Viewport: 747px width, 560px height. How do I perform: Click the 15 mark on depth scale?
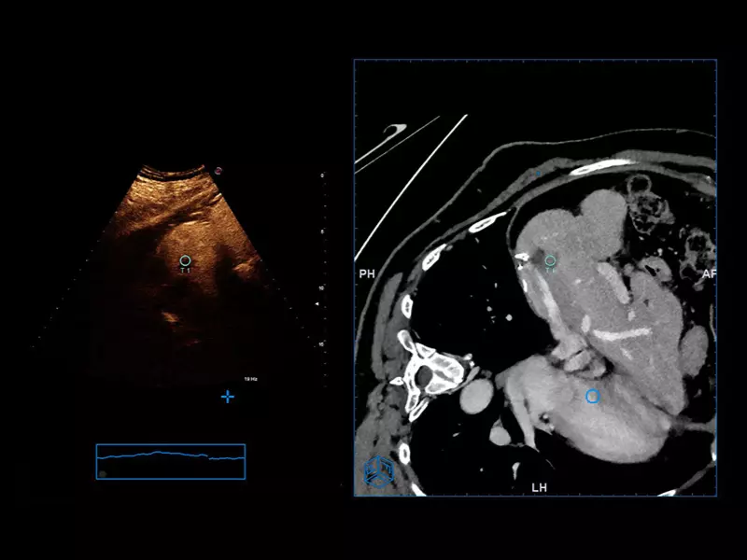tap(322, 343)
